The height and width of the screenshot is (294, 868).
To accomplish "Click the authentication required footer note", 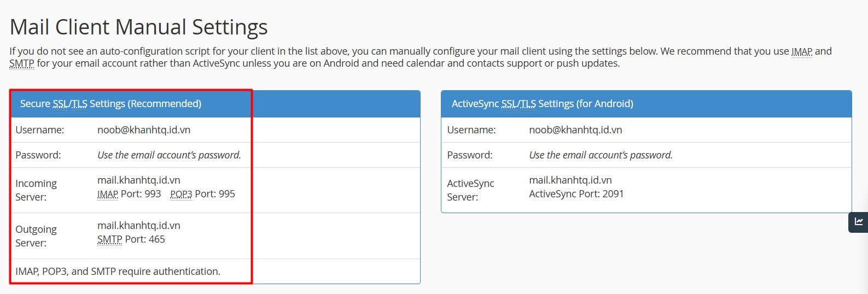I will tap(118, 272).
